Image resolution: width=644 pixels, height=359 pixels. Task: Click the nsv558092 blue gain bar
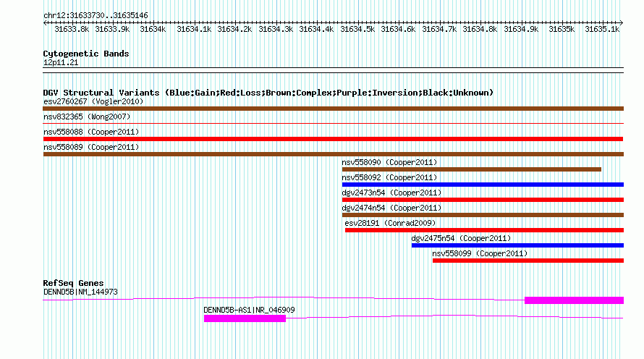483,185
